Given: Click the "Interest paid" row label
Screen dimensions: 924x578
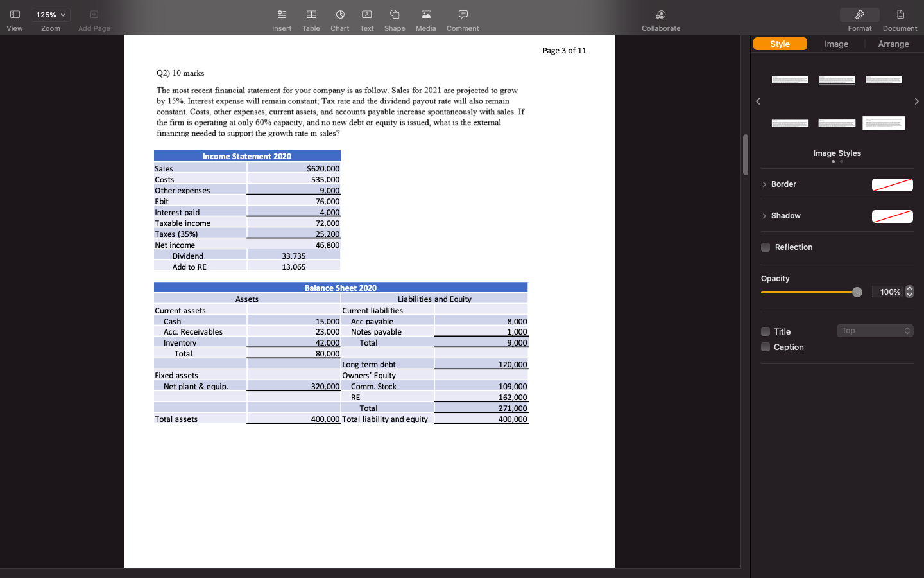Looking at the screenshot, I should 177,213.
